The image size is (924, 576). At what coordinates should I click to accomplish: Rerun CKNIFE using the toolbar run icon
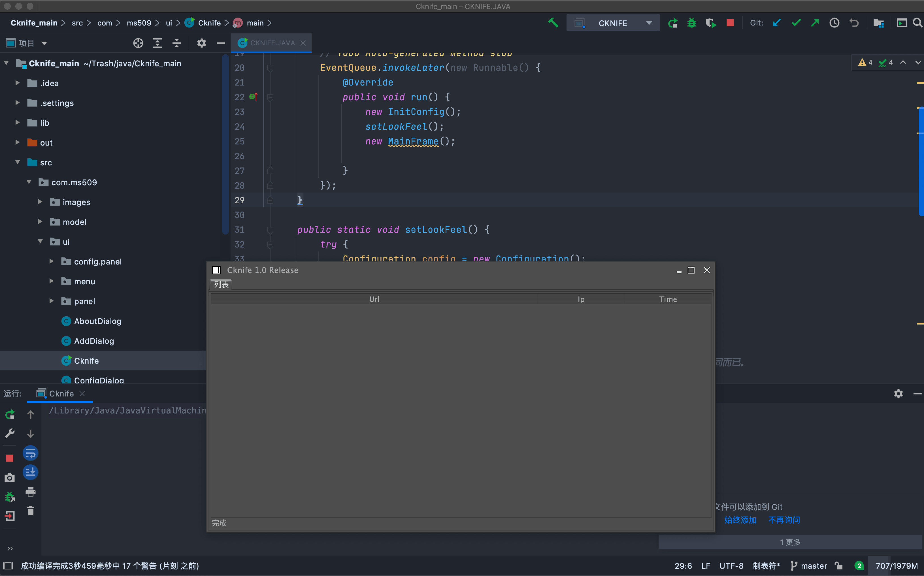pos(672,23)
